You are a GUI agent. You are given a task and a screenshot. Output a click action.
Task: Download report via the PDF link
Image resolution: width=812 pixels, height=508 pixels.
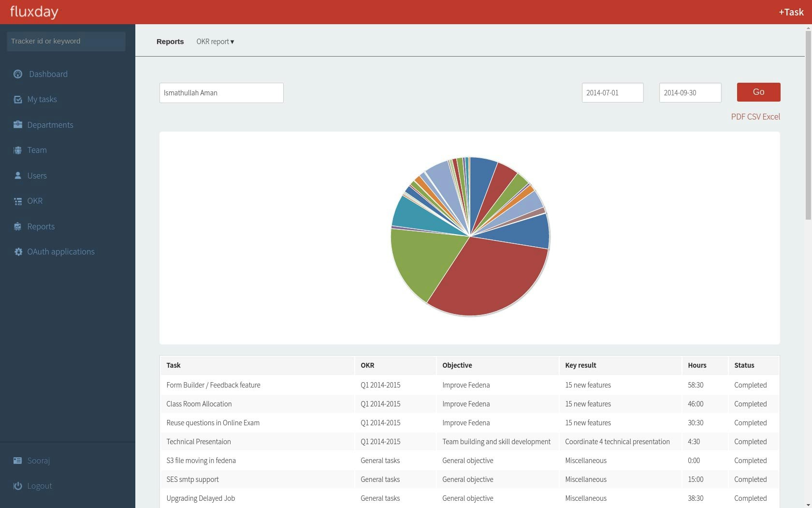(738, 117)
